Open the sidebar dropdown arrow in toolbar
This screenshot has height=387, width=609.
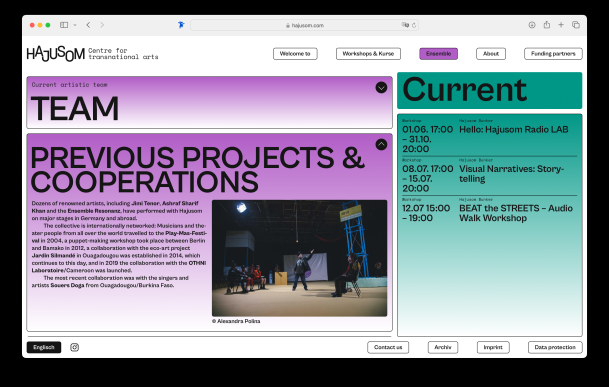pos(75,25)
